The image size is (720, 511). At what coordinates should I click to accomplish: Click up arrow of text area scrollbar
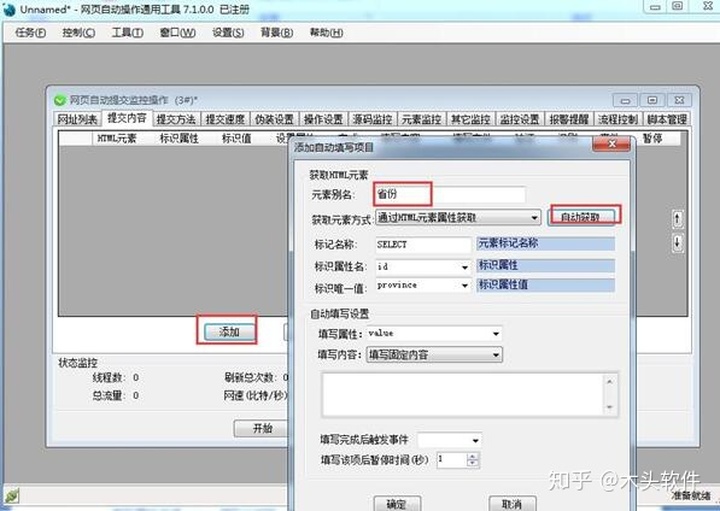[610, 382]
